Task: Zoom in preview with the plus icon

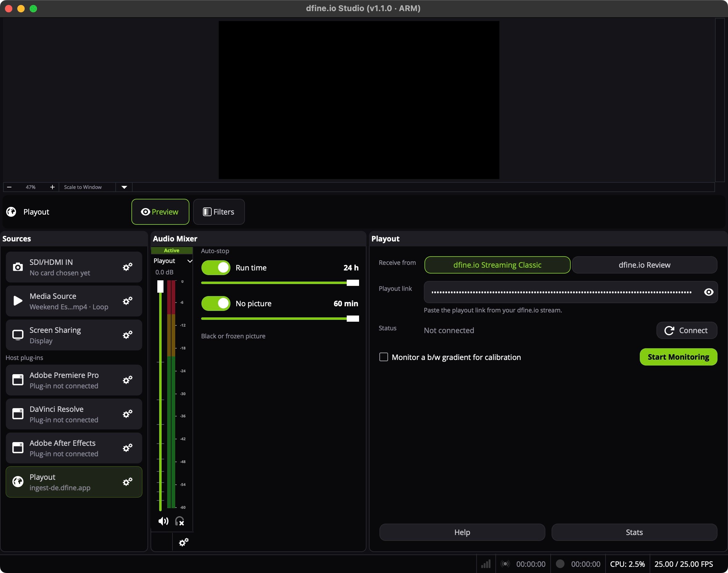Action: click(52, 187)
